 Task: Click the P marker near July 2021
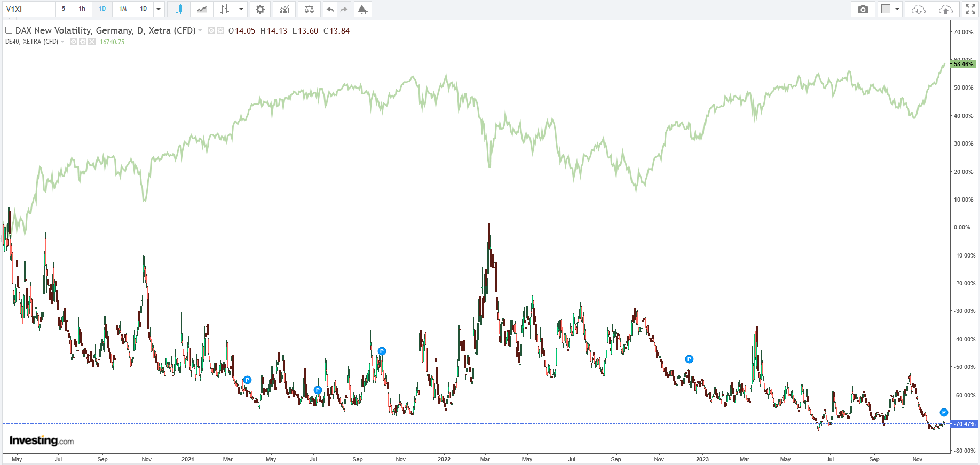point(318,390)
